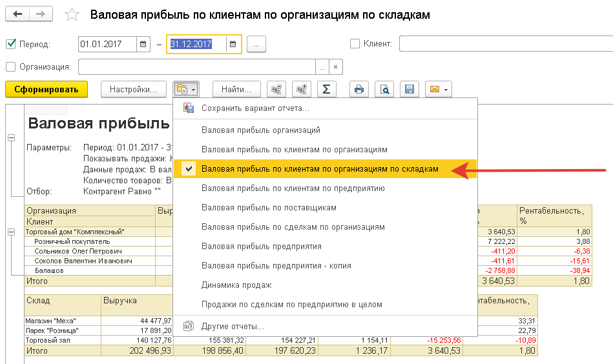613x364 pixels.
Task: Clear the Организация field with the x button
Action: 335,66
